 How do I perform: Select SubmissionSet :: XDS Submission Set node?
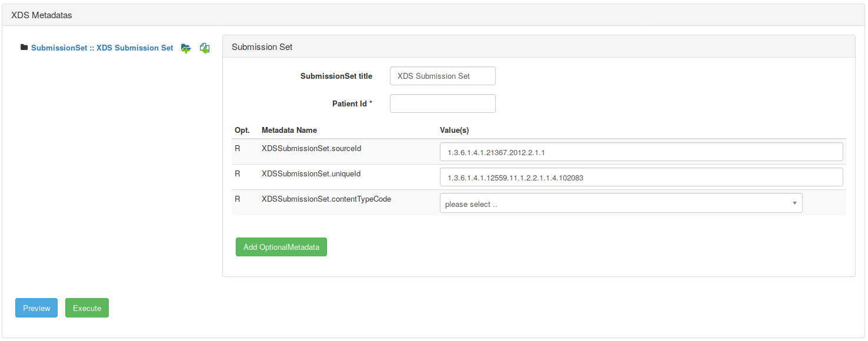coord(102,48)
